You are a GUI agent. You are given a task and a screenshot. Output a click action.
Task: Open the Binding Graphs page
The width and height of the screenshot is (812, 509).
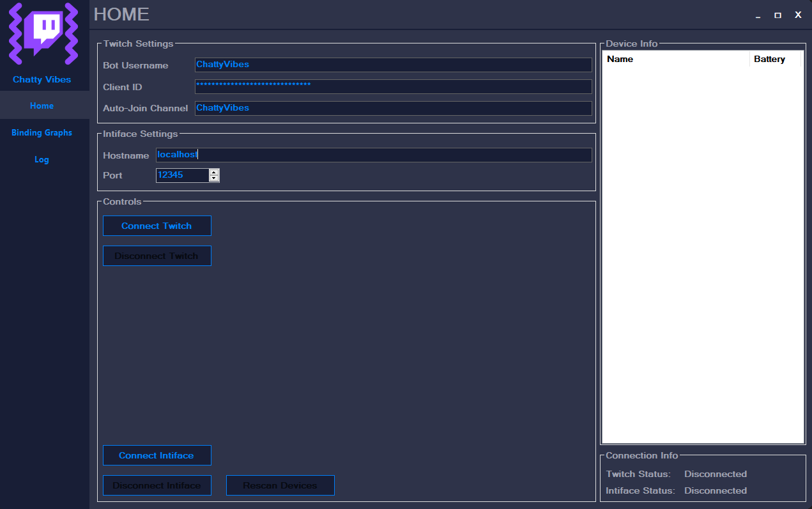click(42, 132)
